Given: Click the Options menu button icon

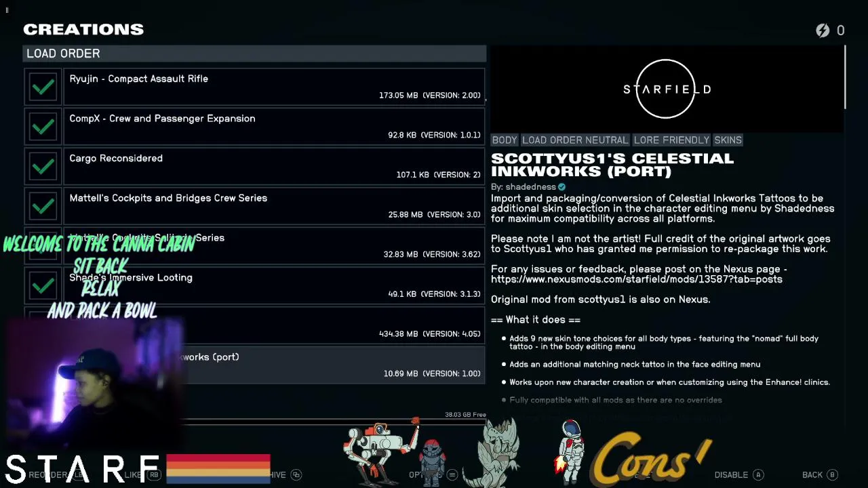Looking at the screenshot, I should click(x=452, y=475).
